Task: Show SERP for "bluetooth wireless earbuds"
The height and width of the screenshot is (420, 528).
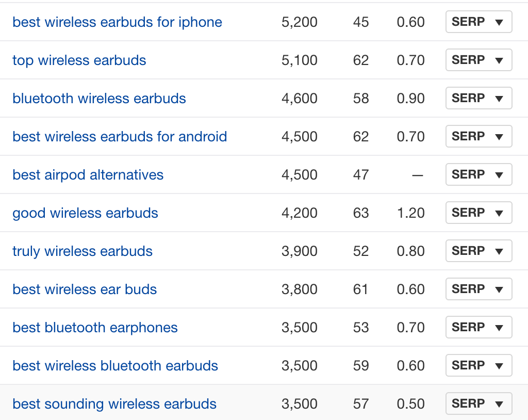Action: [478, 99]
